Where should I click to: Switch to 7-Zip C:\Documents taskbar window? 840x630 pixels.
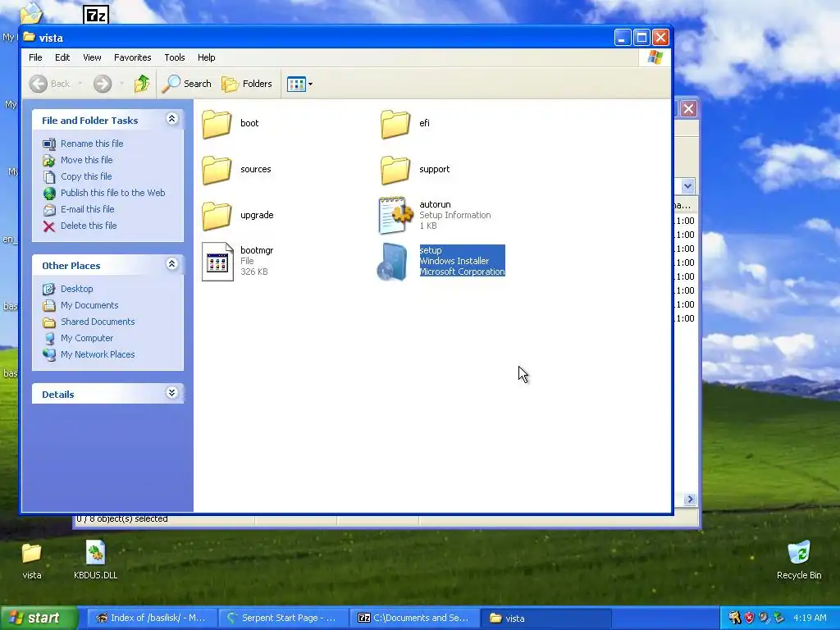pos(415,619)
